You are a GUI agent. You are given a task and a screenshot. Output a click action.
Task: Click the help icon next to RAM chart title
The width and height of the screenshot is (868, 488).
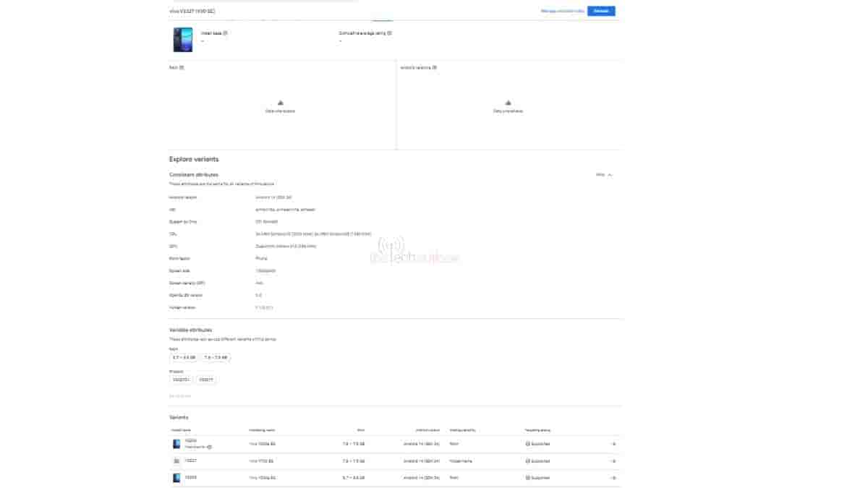click(x=182, y=67)
